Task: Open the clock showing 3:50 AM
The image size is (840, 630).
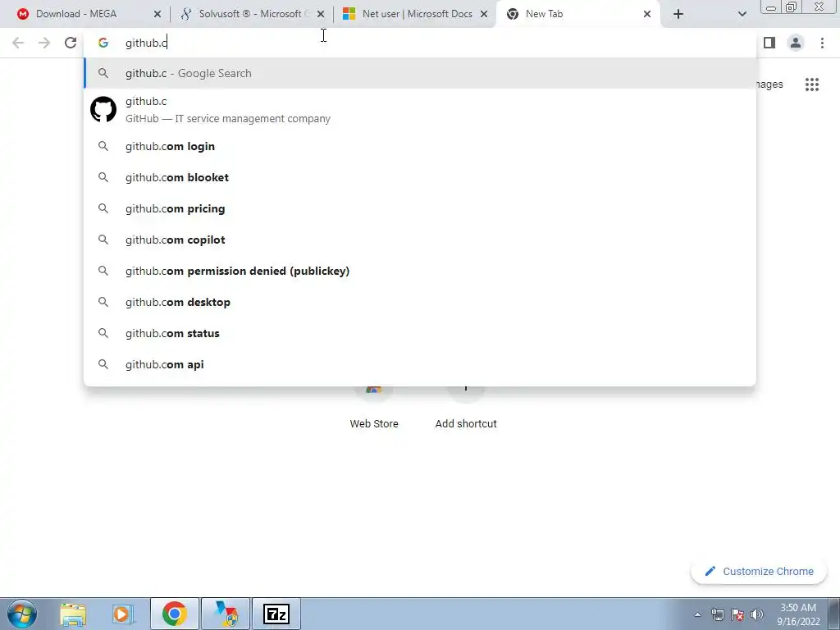Action: [x=798, y=614]
